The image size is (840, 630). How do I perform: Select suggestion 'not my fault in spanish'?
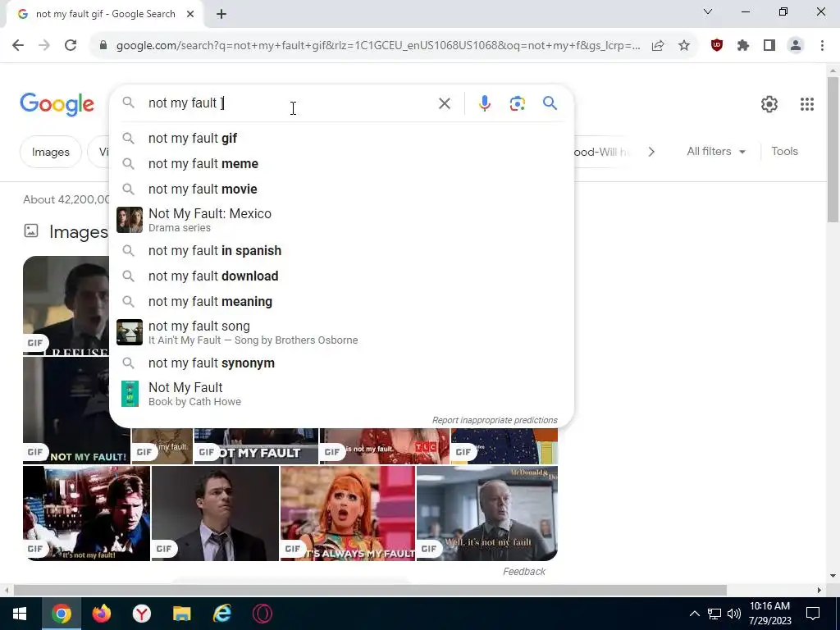point(341,251)
